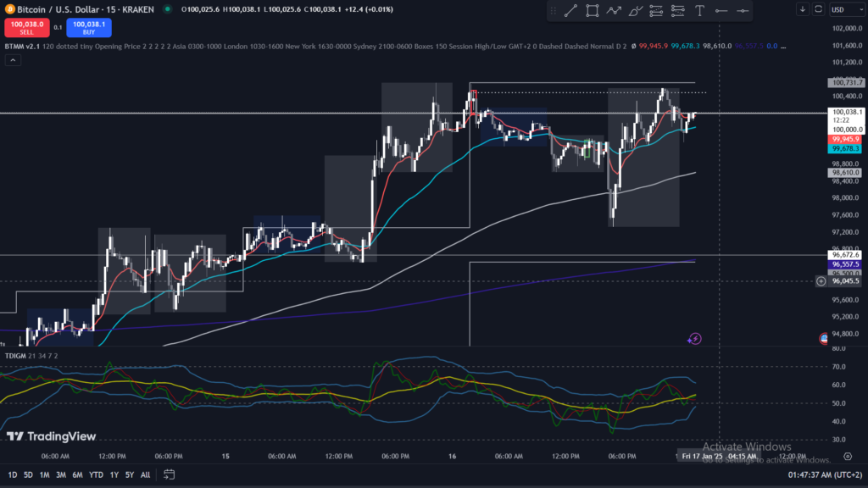This screenshot has width=868, height=488.
Task: Select the Text tool in drawing toolbar
Action: point(699,10)
